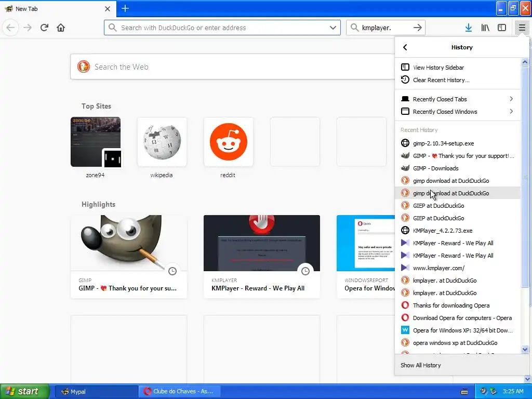Select View History Sidebar
The height and width of the screenshot is (399, 532).
[457, 68]
